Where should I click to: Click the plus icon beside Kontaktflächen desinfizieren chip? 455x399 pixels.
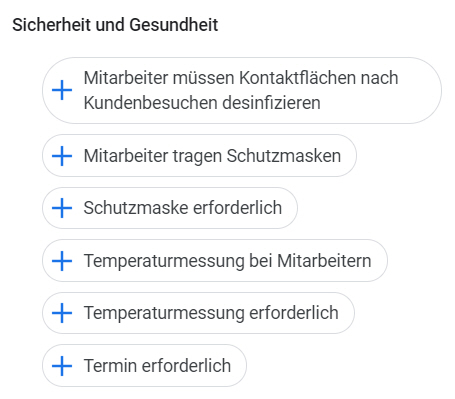62,90
